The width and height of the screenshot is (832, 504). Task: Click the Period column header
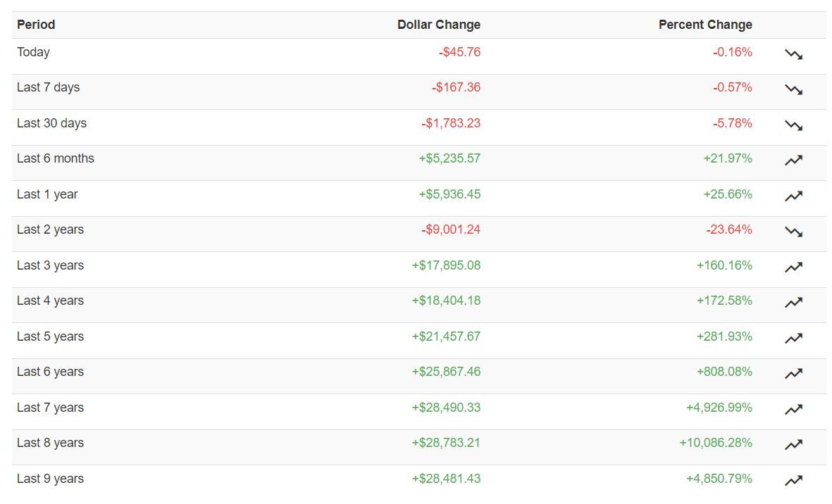pyautogui.click(x=36, y=25)
